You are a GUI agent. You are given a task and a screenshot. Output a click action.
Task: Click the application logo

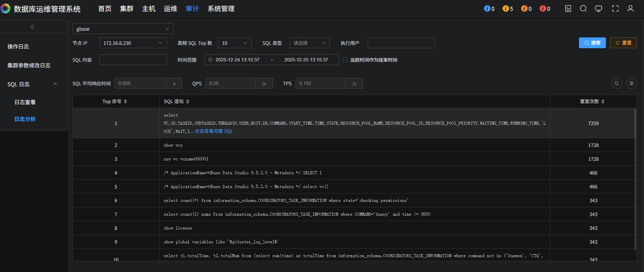pos(5,8)
